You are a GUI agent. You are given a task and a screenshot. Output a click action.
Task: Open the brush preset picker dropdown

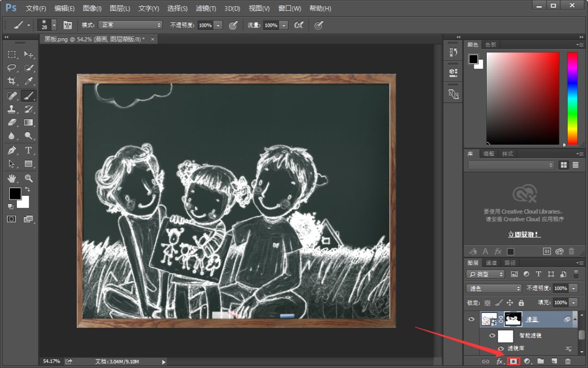click(54, 25)
